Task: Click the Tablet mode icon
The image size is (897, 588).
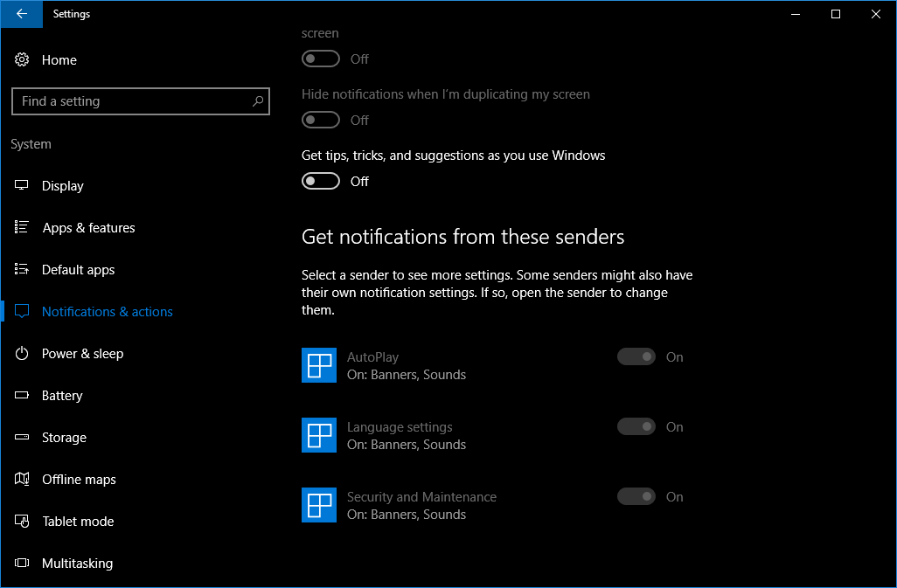Action: point(22,521)
